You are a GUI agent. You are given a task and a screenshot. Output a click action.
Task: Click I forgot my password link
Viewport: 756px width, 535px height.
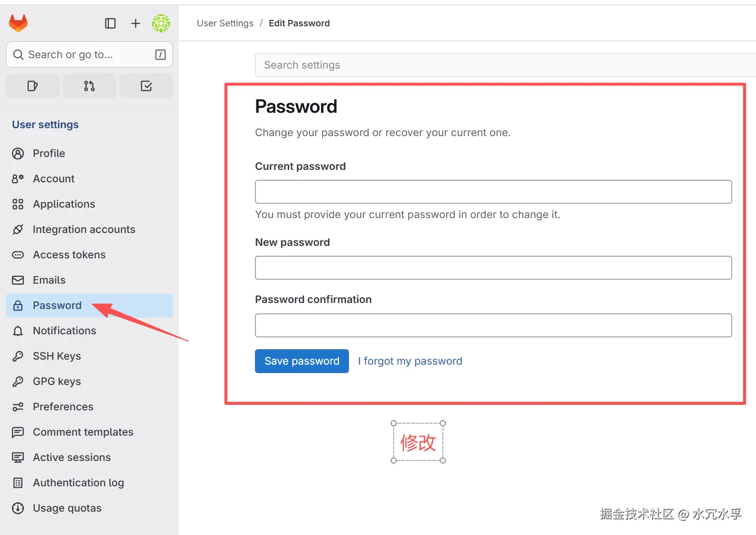(x=410, y=361)
